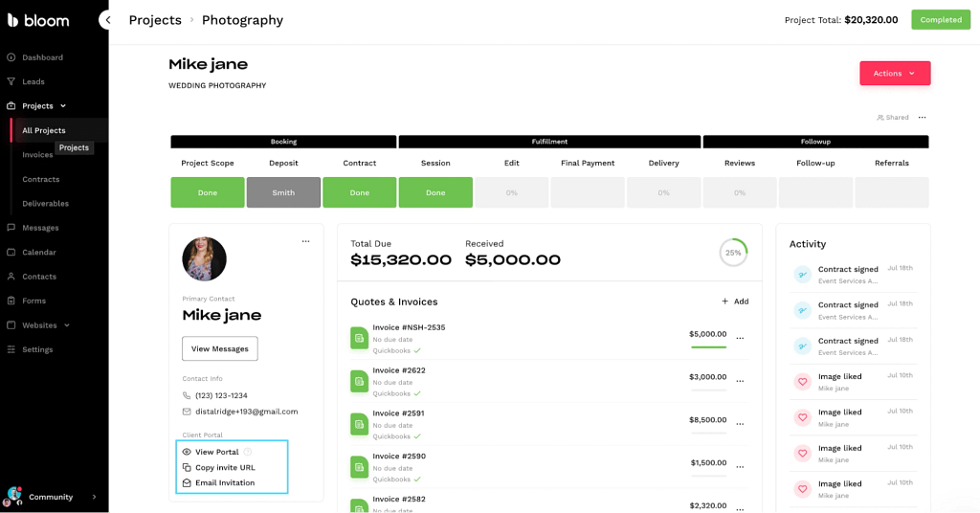The width and height of the screenshot is (980, 513).
Task: Click Email Invitation link
Action: pyautogui.click(x=225, y=483)
